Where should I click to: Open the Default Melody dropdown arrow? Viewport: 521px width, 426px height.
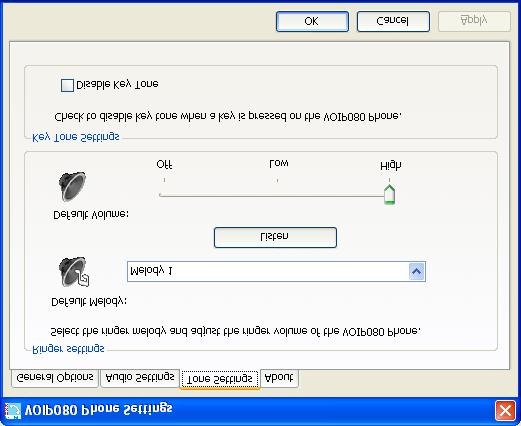click(x=416, y=271)
